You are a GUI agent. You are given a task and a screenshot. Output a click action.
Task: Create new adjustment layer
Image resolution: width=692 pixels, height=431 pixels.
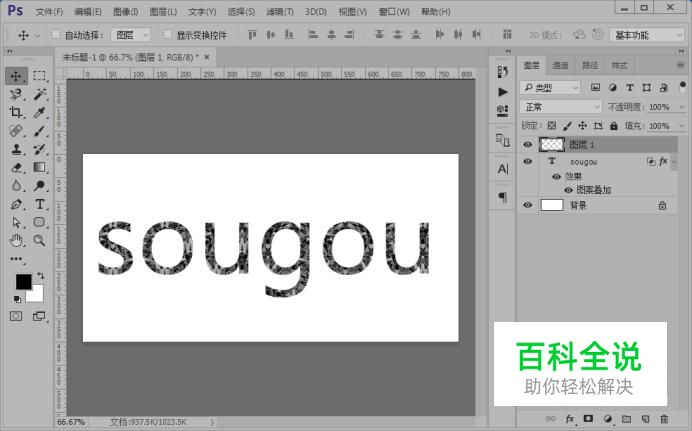click(x=608, y=419)
